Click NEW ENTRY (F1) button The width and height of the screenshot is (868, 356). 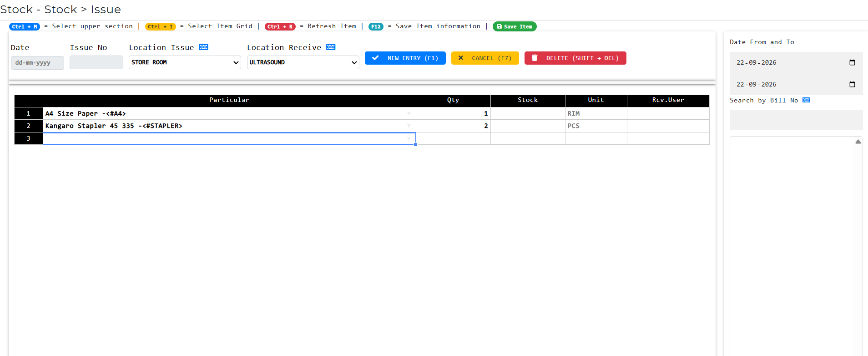coord(405,58)
